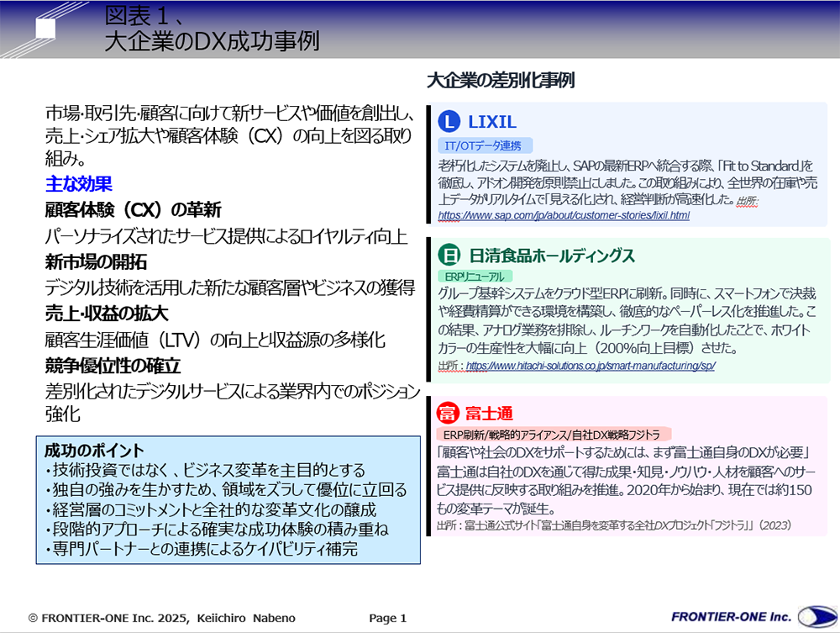This screenshot has height=633, width=840.
Task: Select the ERP刷新/戦略的アライアンス tag under Fujitsu
Action: (x=554, y=434)
